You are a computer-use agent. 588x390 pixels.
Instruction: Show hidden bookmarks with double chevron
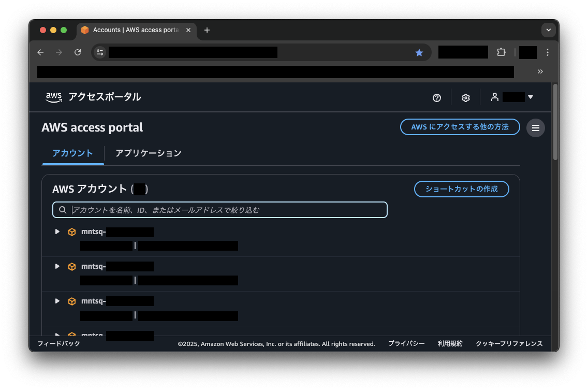[x=540, y=71]
